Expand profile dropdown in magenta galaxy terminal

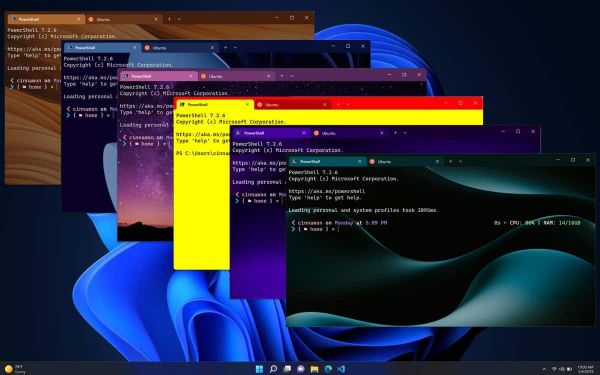(292, 76)
